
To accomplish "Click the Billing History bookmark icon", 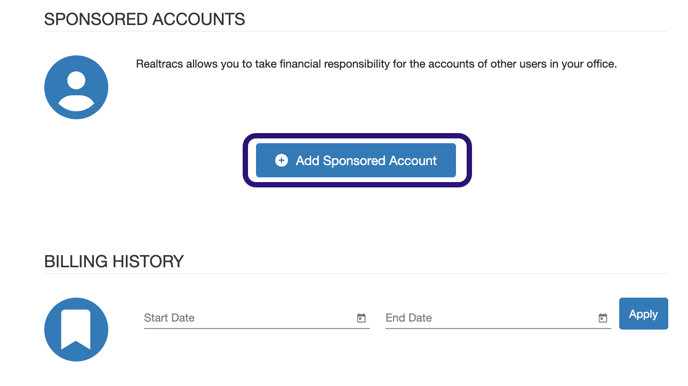I will pyautogui.click(x=76, y=329).
